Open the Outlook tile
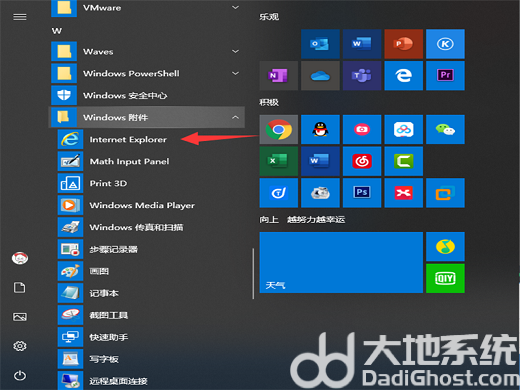 click(x=320, y=44)
